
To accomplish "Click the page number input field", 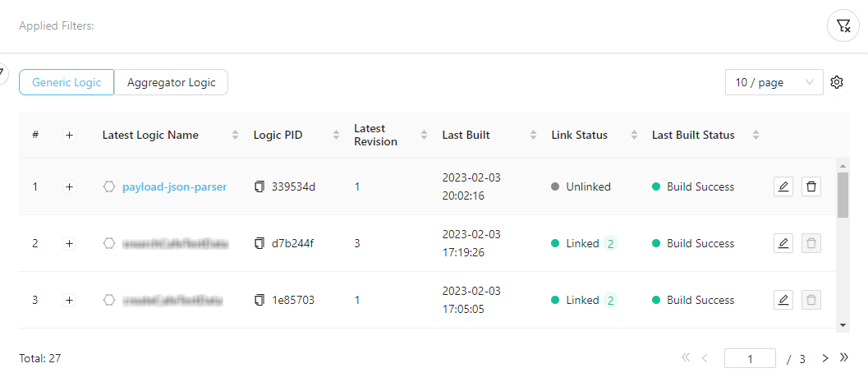I will point(750,358).
